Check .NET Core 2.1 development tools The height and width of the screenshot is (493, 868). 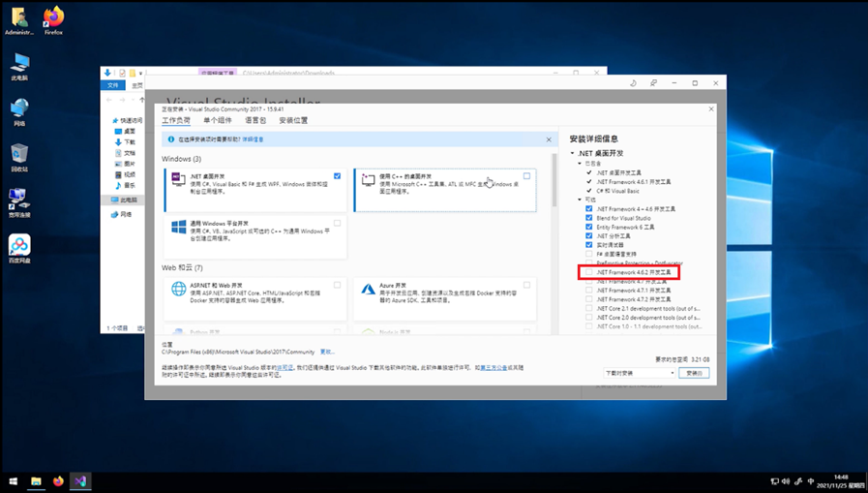point(589,308)
